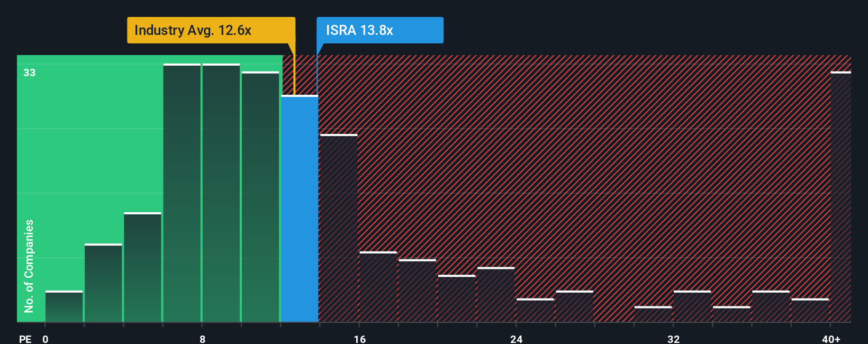Click the tall bar just right of PE 8
This screenshot has height=344, width=868.
pyautogui.click(x=221, y=193)
